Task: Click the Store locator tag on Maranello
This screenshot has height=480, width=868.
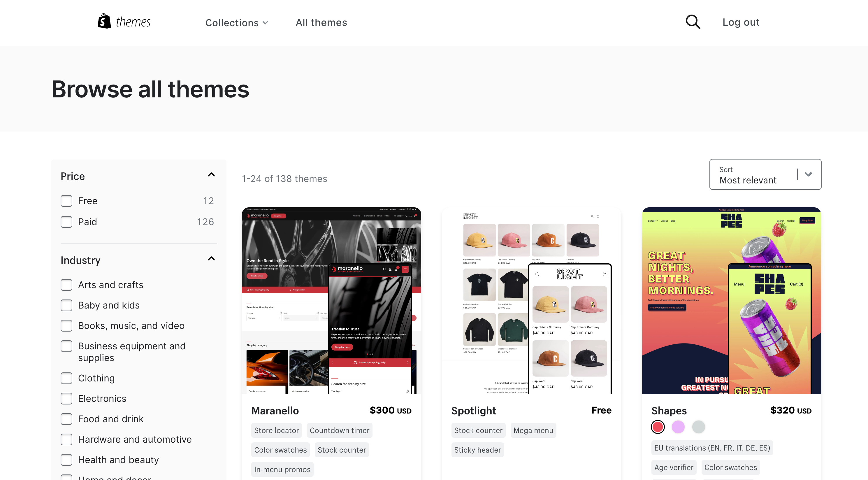Action: click(x=276, y=430)
